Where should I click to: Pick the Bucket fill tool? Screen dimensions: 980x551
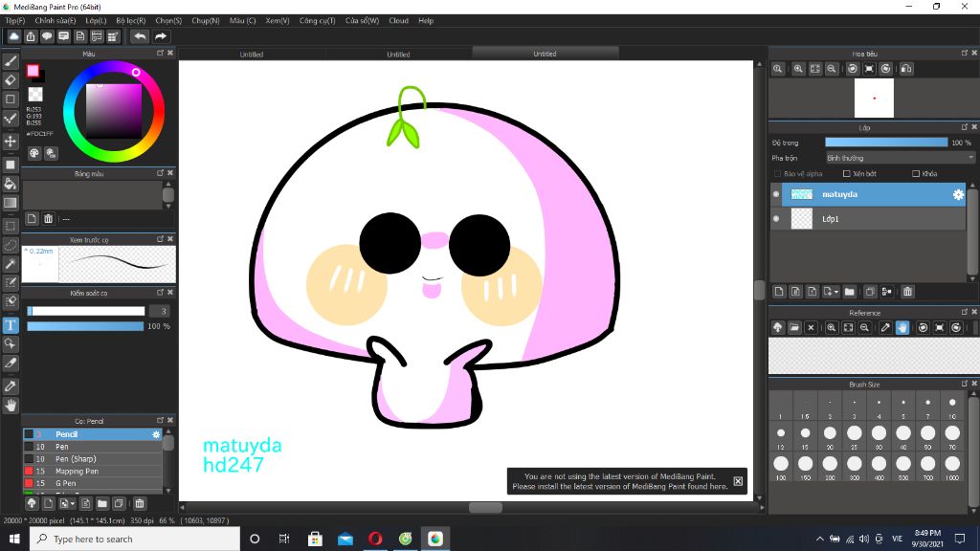tap(11, 183)
